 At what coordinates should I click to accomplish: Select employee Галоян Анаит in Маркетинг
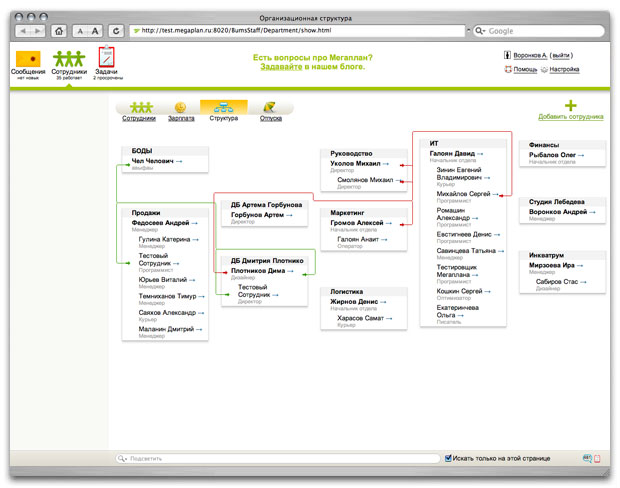[358, 239]
